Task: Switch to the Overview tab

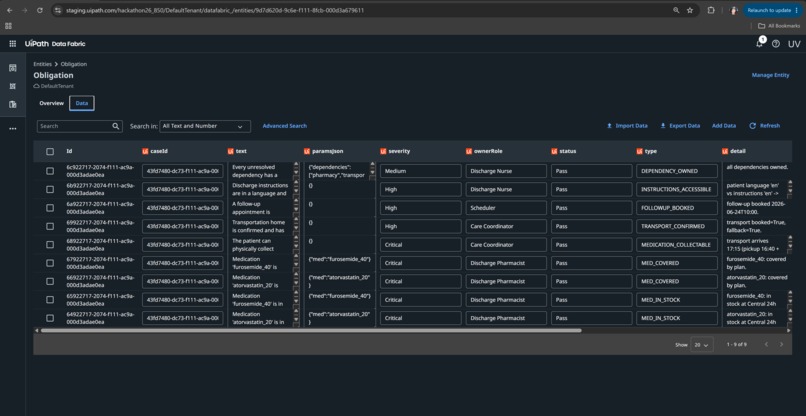Action: coord(51,103)
